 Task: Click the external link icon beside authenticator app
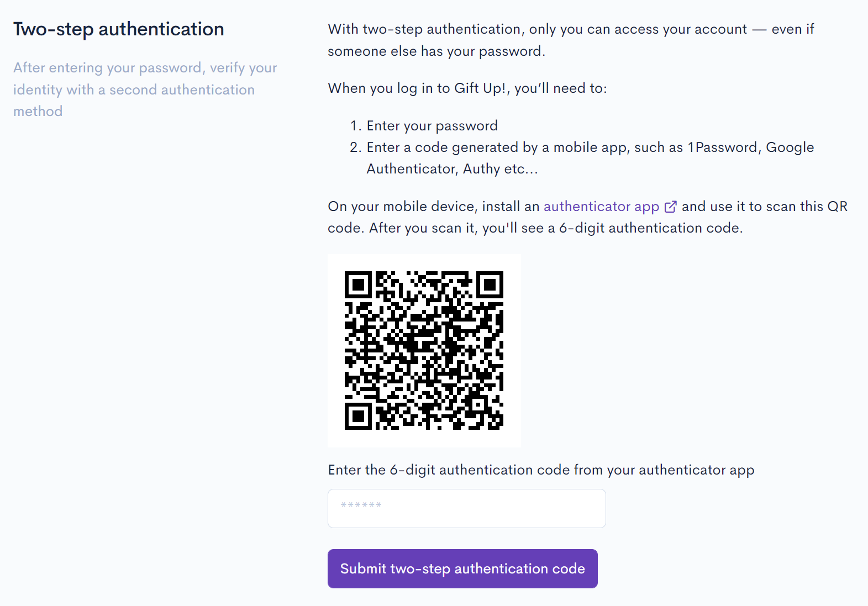pos(670,207)
